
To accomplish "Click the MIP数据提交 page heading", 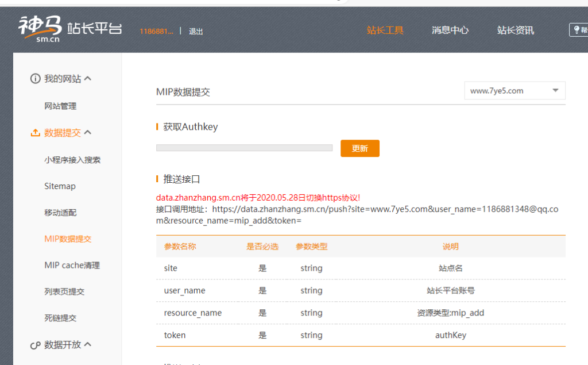I will (183, 92).
